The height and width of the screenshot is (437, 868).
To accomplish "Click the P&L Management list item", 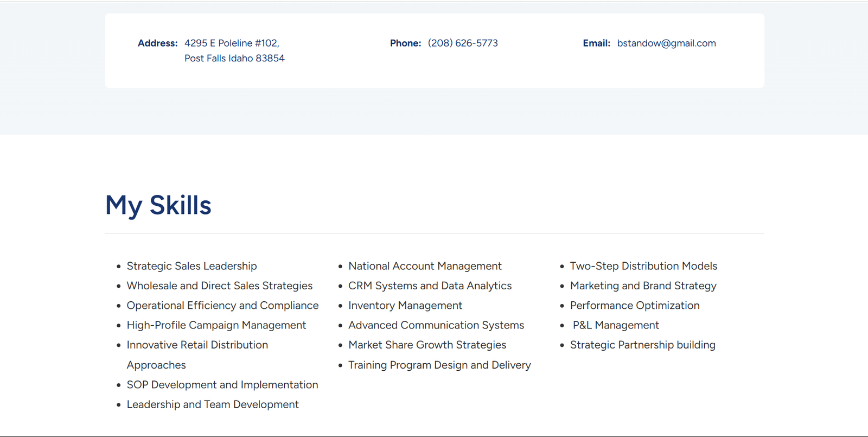I will [616, 325].
